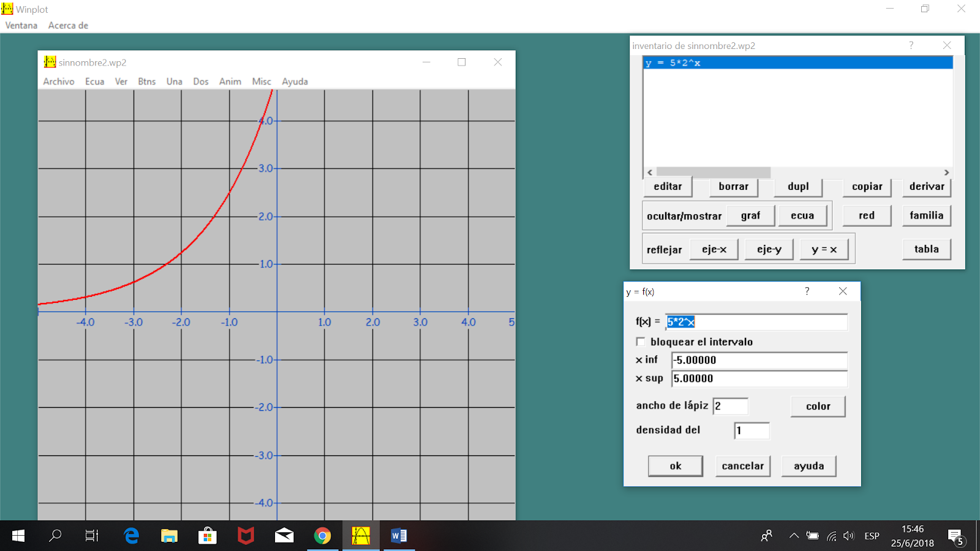Image resolution: width=980 pixels, height=551 pixels.
Task: Click the sinnombre2.wp2 window icon
Action: tap(50, 62)
